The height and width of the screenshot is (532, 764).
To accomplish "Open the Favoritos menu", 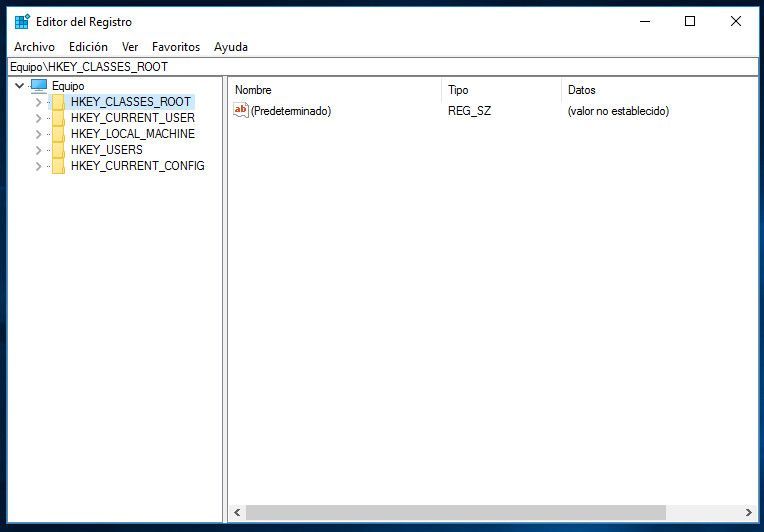I will (176, 47).
